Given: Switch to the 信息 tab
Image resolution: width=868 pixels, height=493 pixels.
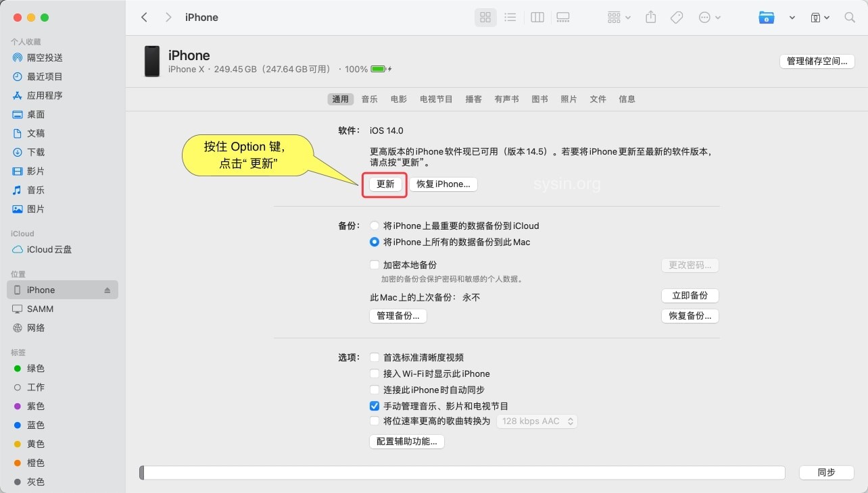Looking at the screenshot, I should 627,99.
